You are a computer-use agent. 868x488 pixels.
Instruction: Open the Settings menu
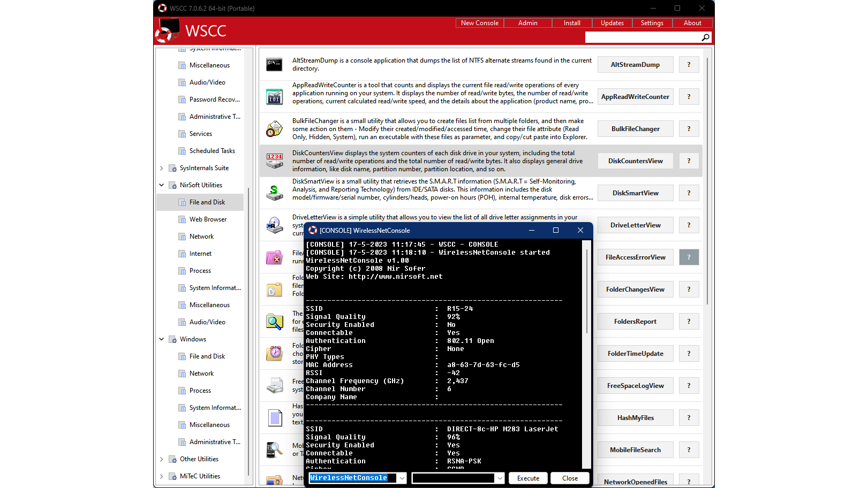(652, 23)
